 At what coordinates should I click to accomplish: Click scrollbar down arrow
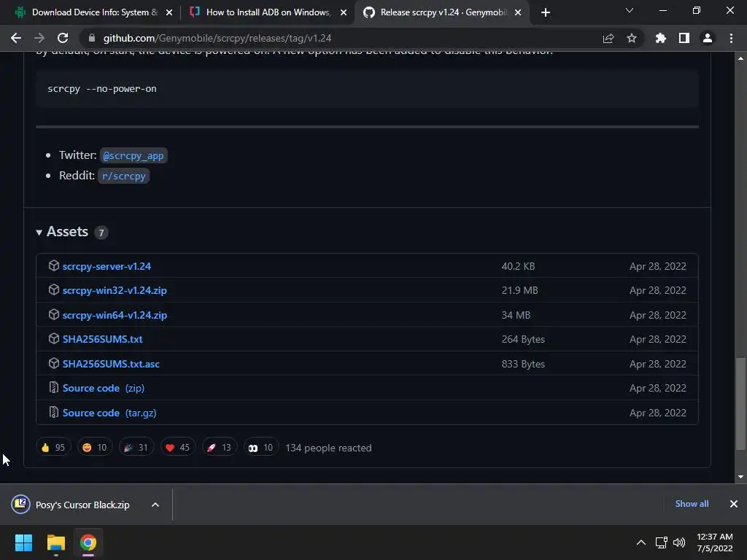[740, 477]
